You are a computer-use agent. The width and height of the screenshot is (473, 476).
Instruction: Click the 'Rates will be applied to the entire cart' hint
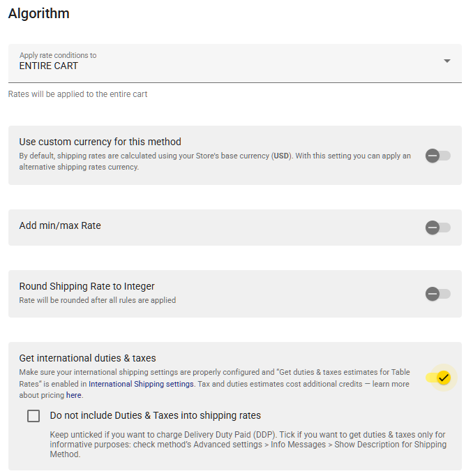(77, 94)
